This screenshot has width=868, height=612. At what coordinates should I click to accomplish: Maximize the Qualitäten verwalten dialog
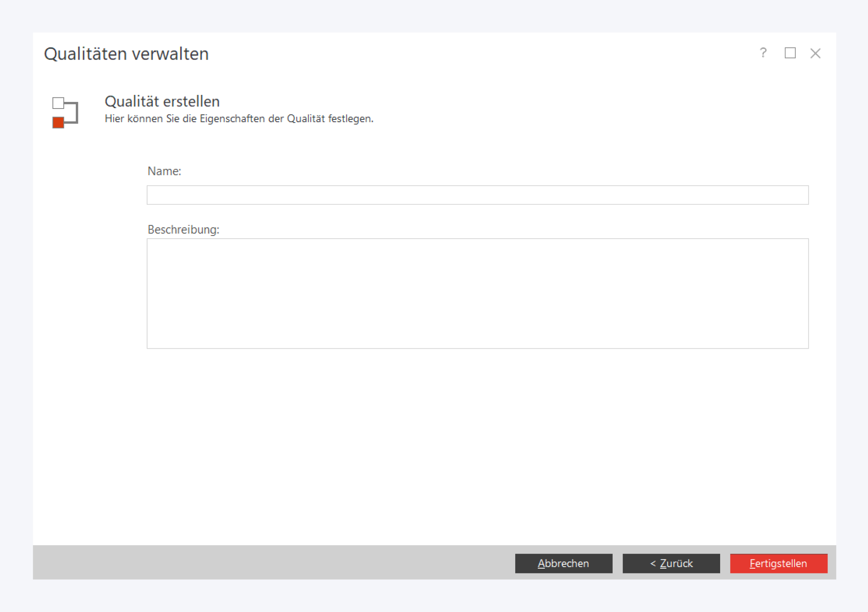[790, 53]
